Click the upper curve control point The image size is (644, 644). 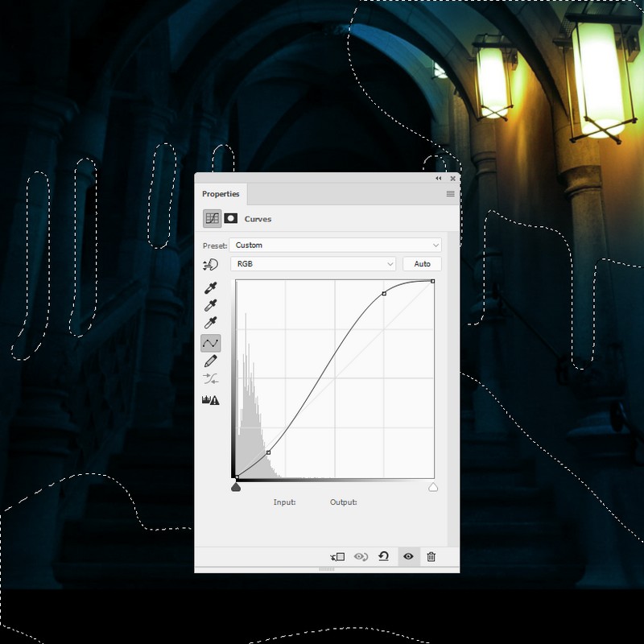click(x=384, y=294)
